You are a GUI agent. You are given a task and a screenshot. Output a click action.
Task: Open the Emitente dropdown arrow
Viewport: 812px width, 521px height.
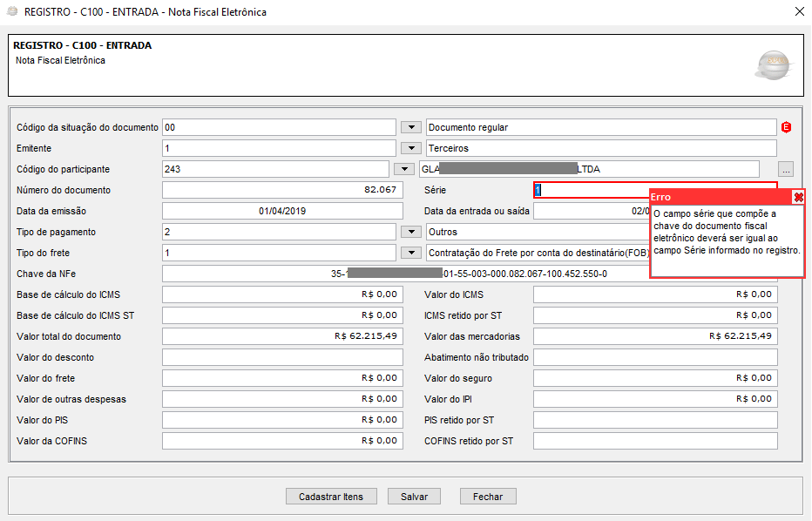click(410, 149)
